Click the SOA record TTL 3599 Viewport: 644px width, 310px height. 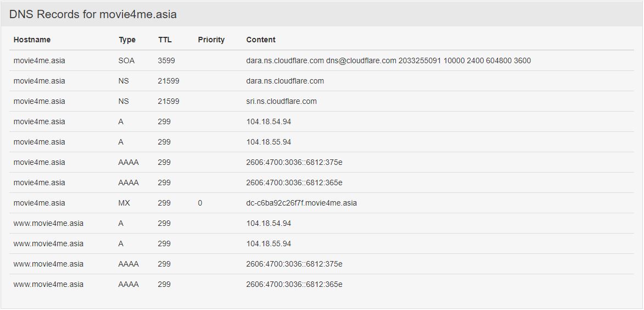click(166, 60)
